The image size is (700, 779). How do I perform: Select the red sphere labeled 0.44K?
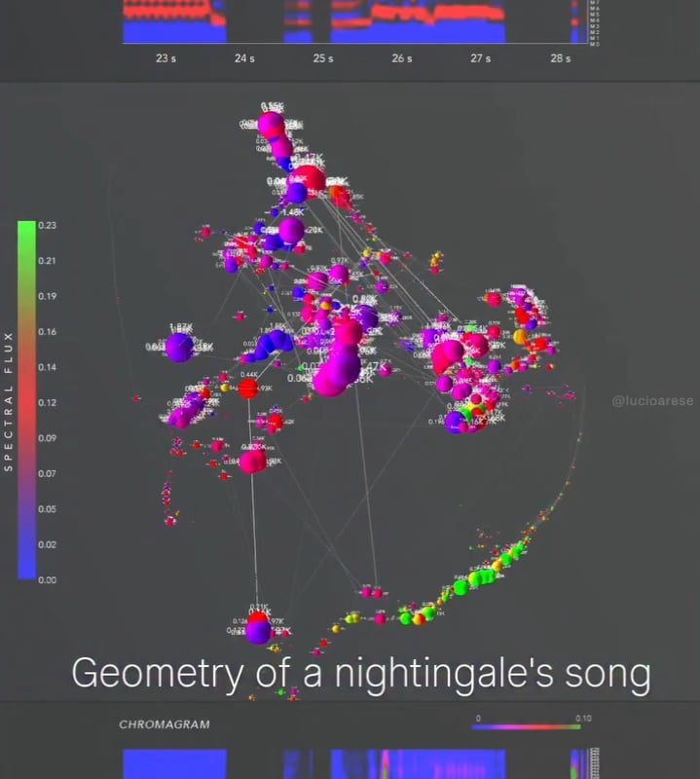point(248,389)
